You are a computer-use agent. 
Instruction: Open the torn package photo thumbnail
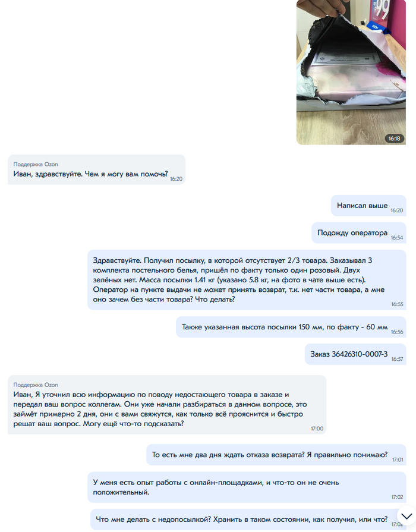pos(351,73)
